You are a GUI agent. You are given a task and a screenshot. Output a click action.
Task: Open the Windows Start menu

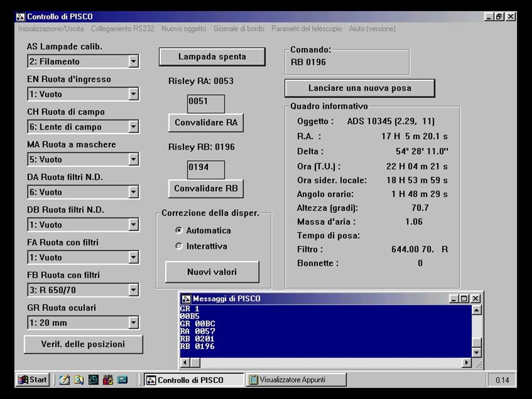coord(33,380)
